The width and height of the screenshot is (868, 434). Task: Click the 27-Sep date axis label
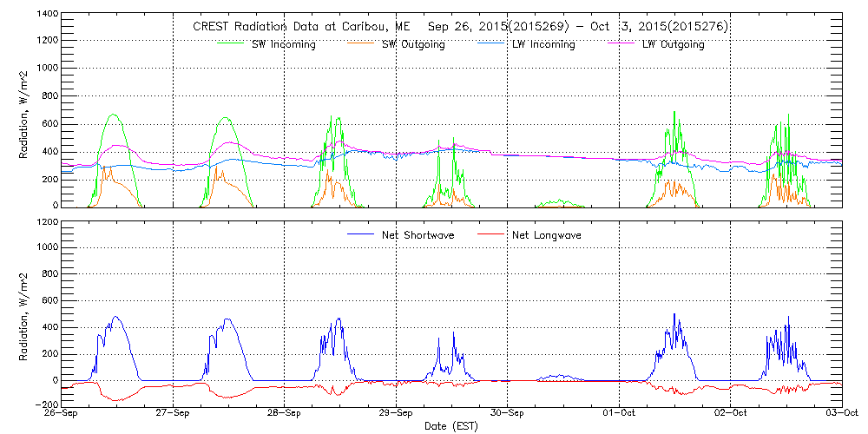(174, 413)
